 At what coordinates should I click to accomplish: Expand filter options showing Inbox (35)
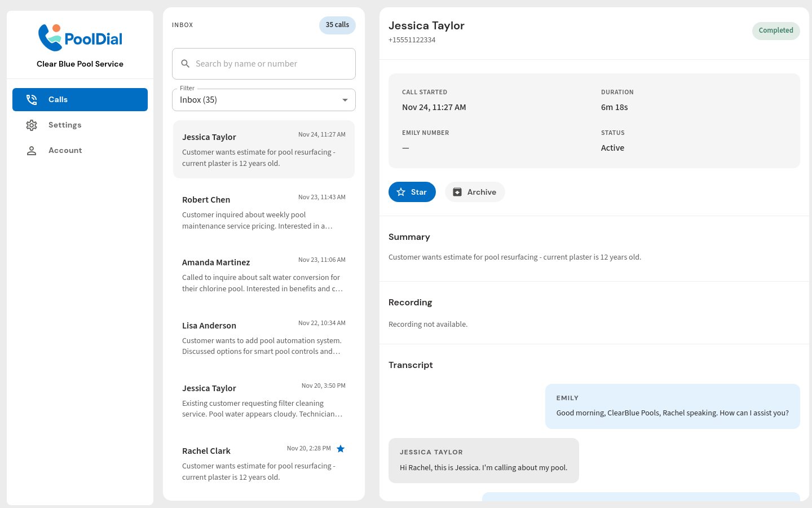click(263, 99)
